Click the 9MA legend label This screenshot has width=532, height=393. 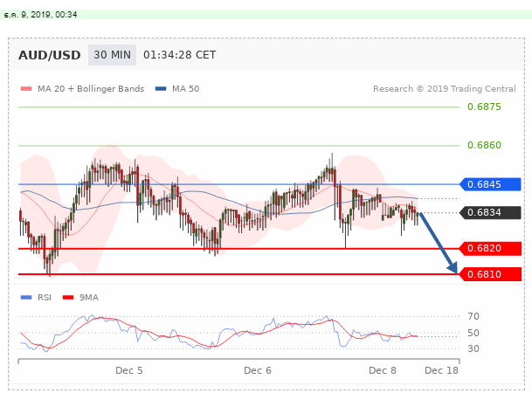pos(89,298)
